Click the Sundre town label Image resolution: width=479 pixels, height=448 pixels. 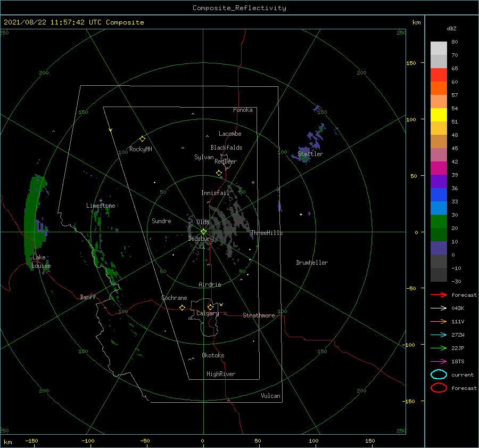click(x=161, y=221)
